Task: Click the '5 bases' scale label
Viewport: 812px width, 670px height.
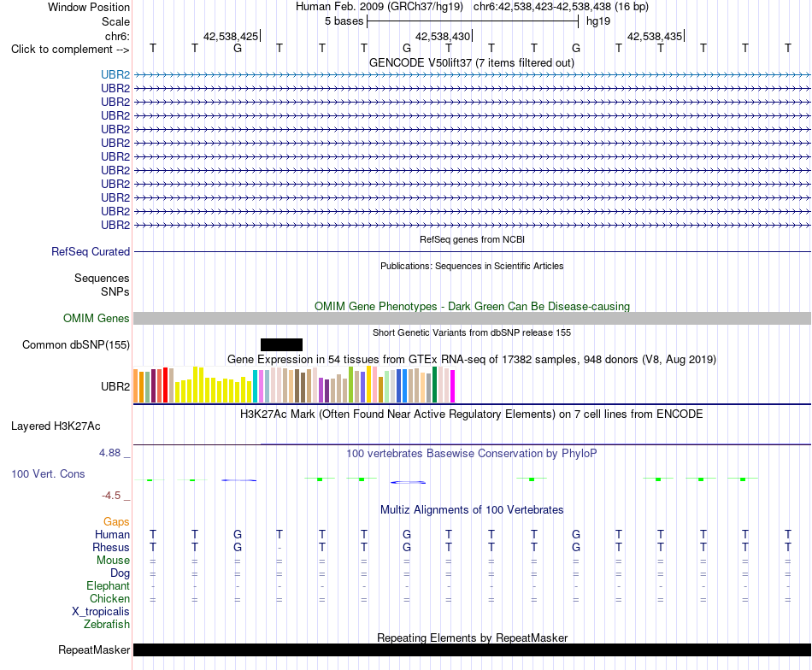Action: pos(344,21)
